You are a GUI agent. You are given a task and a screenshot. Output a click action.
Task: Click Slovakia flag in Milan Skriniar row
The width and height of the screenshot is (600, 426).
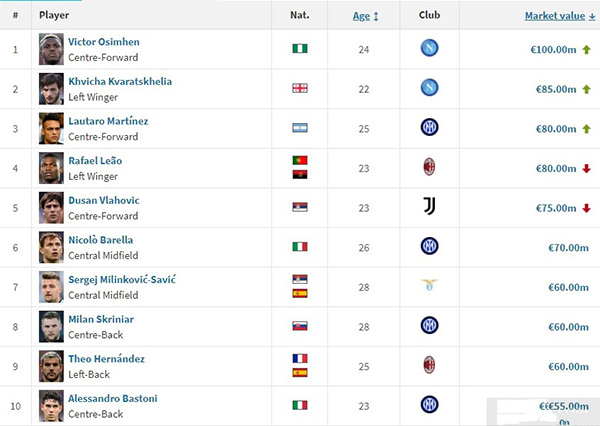click(x=299, y=325)
